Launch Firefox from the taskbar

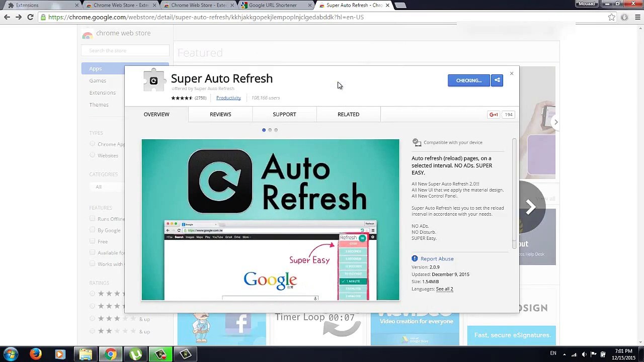(35, 354)
